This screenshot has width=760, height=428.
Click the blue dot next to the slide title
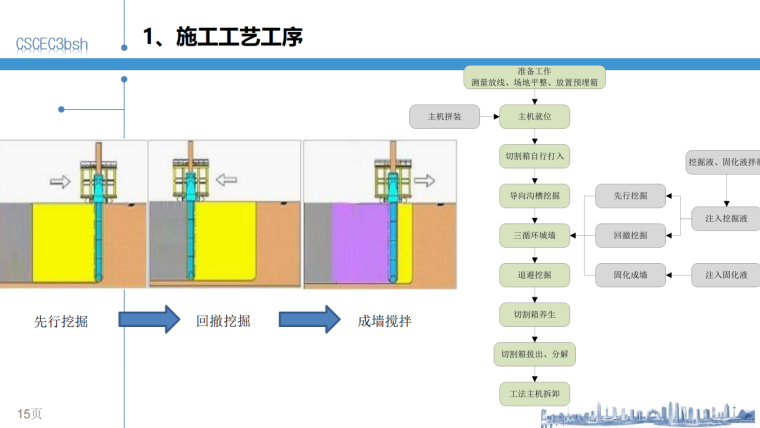coord(124,43)
